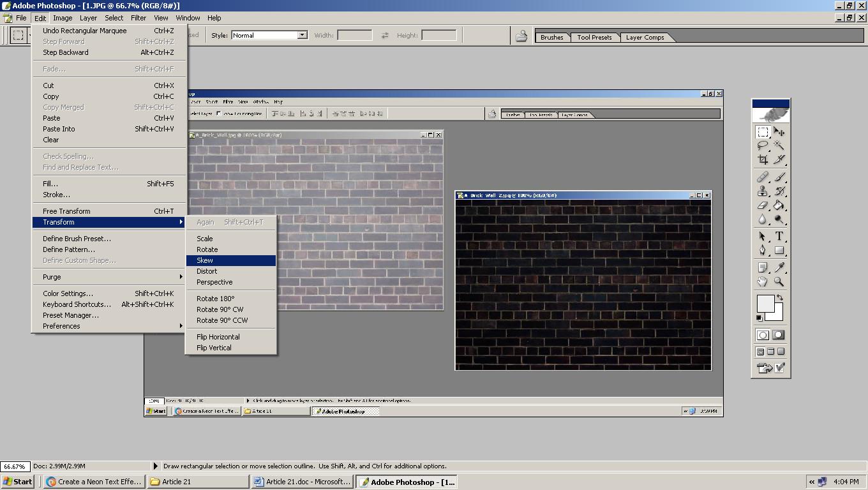Select the Magic Wand tool
The image size is (868, 490).
click(x=779, y=146)
